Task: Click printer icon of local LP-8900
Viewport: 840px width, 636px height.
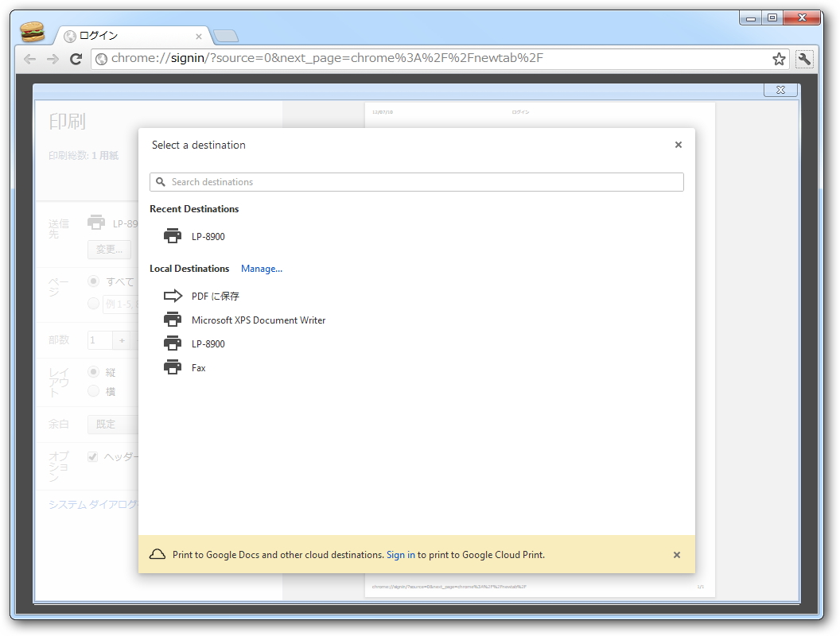Action: click(x=173, y=343)
